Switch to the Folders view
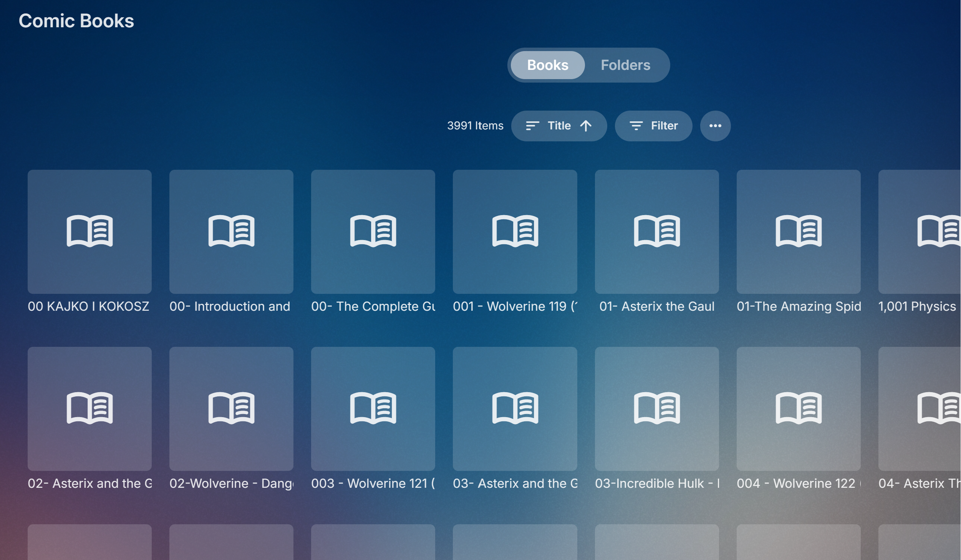Screen dimensions: 961x560 625,65
